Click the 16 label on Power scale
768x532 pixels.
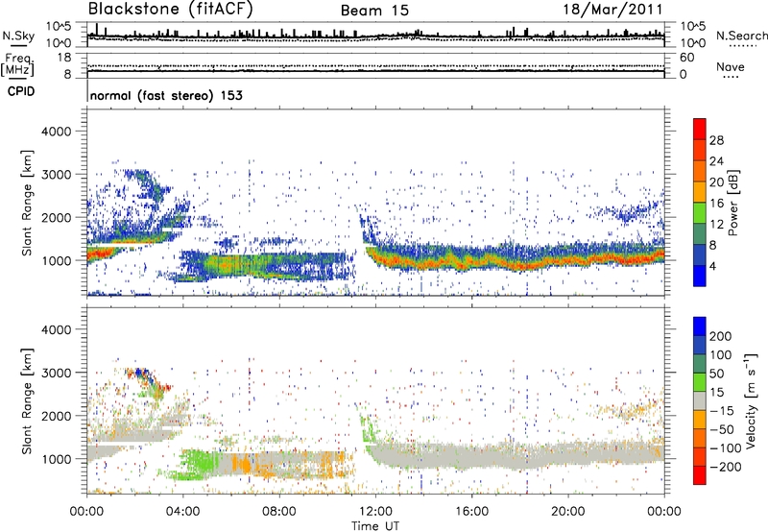click(x=716, y=204)
